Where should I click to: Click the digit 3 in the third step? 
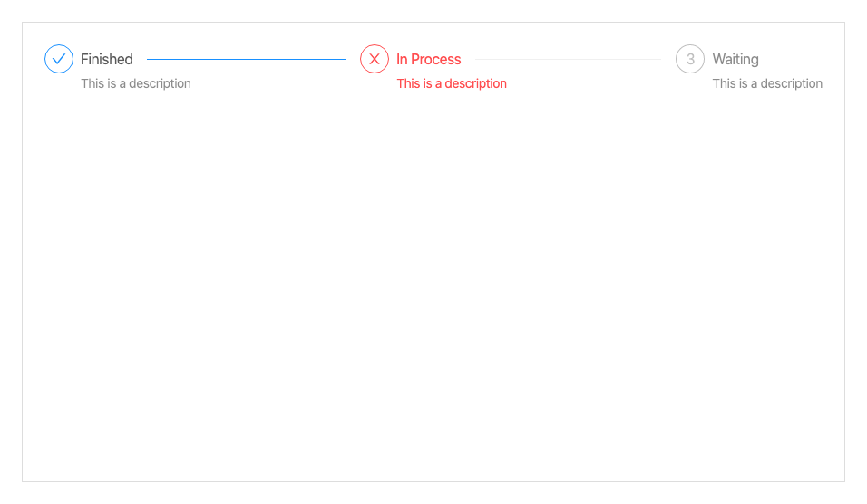click(x=690, y=59)
